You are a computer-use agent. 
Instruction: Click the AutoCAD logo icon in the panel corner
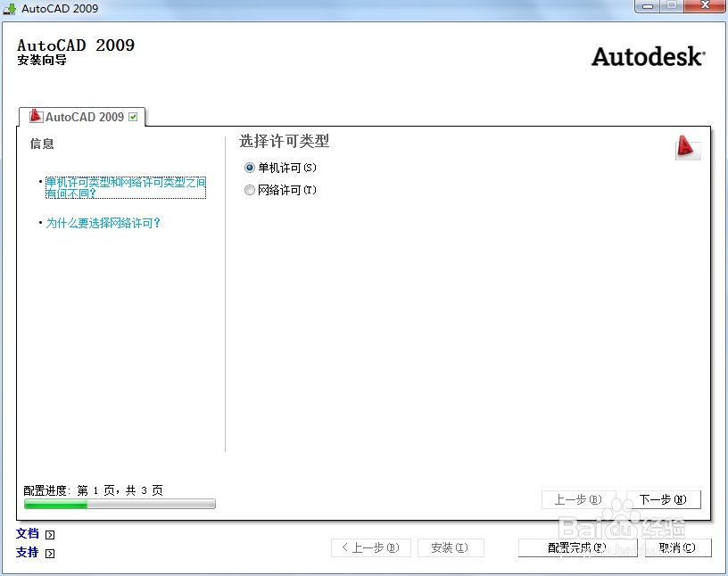687,148
